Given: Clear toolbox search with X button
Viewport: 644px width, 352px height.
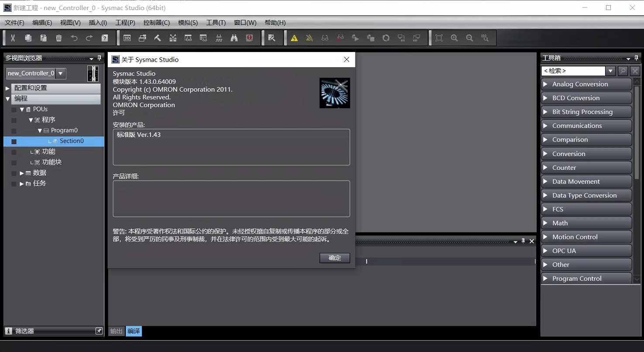Looking at the screenshot, I should coord(635,71).
